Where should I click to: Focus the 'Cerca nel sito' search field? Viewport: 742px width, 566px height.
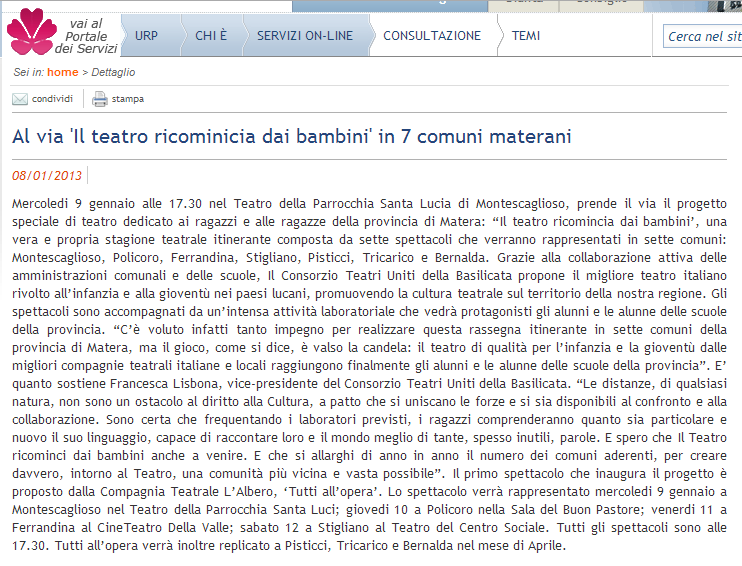(x=702, y=36)
